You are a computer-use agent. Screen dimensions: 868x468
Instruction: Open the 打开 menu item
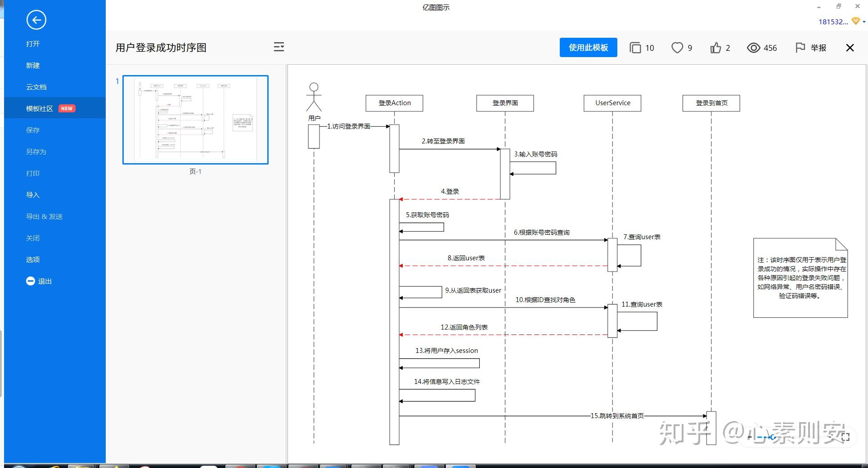pos(33,44)
